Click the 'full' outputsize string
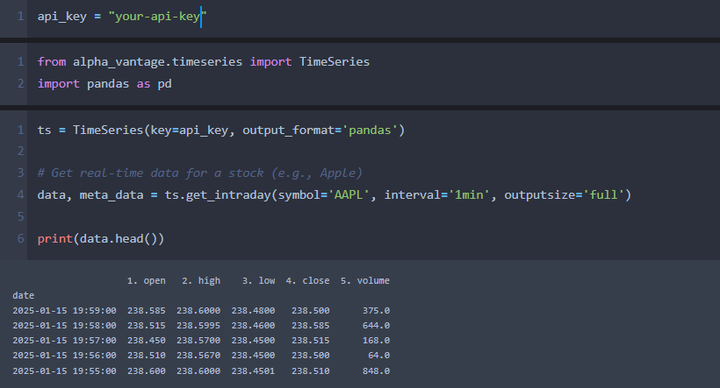This screenshot has width=720, height=388. coord(603,195)
